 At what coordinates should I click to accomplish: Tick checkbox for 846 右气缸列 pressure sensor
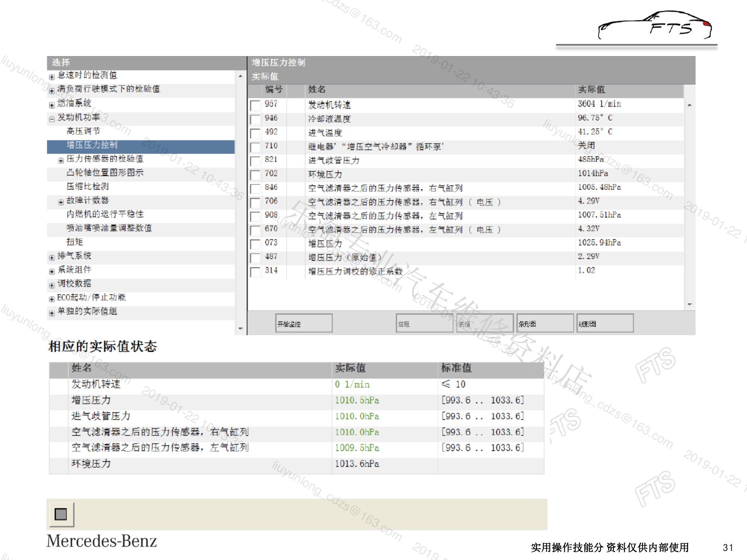[255, 189]
